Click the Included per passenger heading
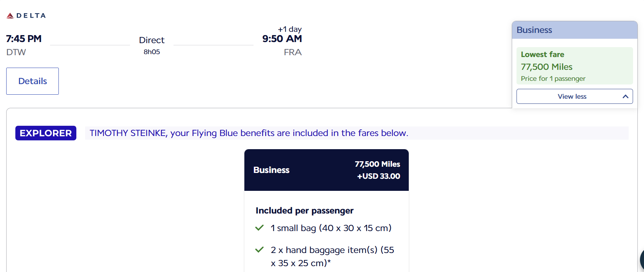Viewport: 644px width, 272px height. tap(304, 211)
